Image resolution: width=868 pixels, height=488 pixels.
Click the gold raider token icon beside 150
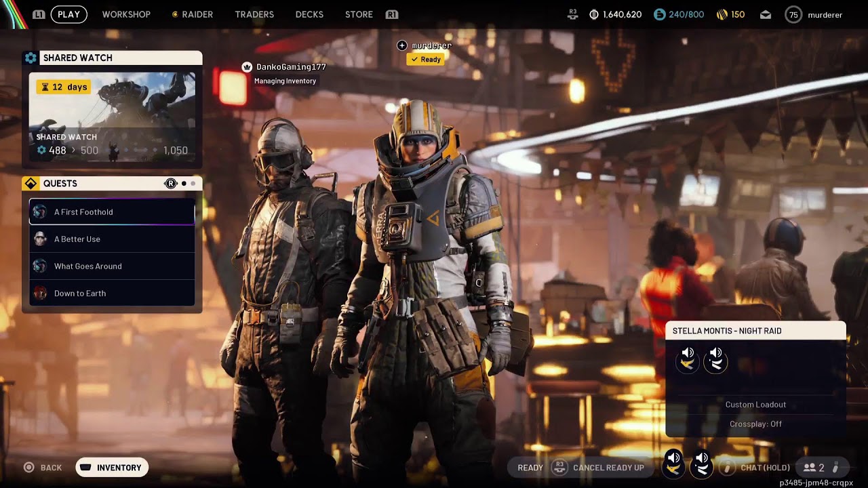point(722,14)
